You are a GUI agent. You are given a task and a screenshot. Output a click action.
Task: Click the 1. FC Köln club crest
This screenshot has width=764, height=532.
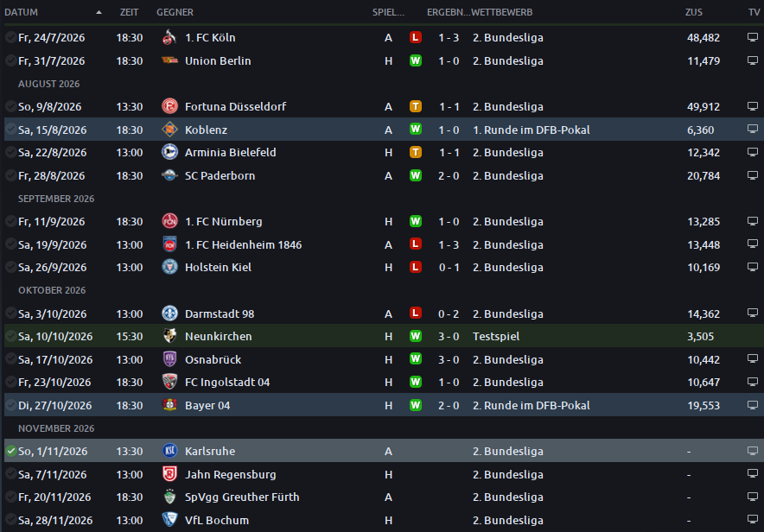(169, 37)
